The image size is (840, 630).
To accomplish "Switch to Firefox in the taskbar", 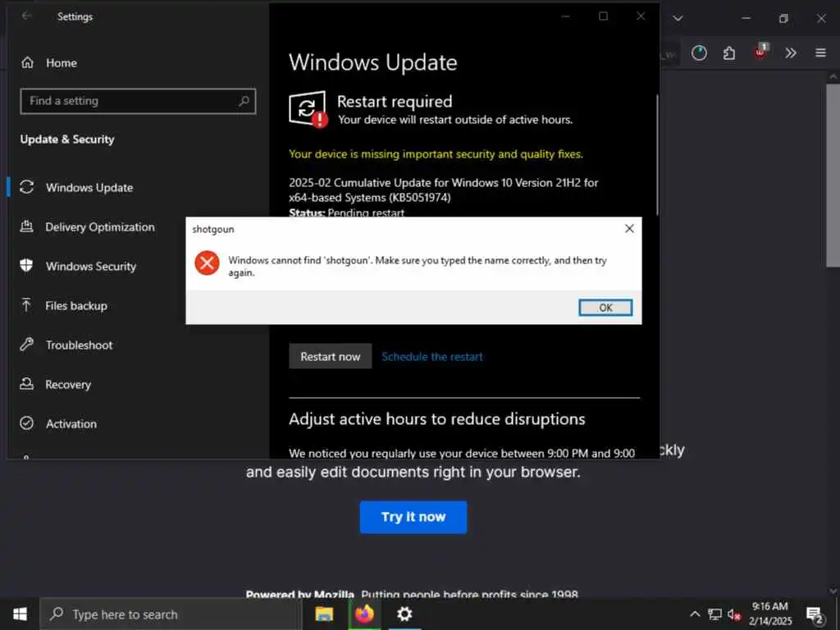I will (x=364, y=614).
